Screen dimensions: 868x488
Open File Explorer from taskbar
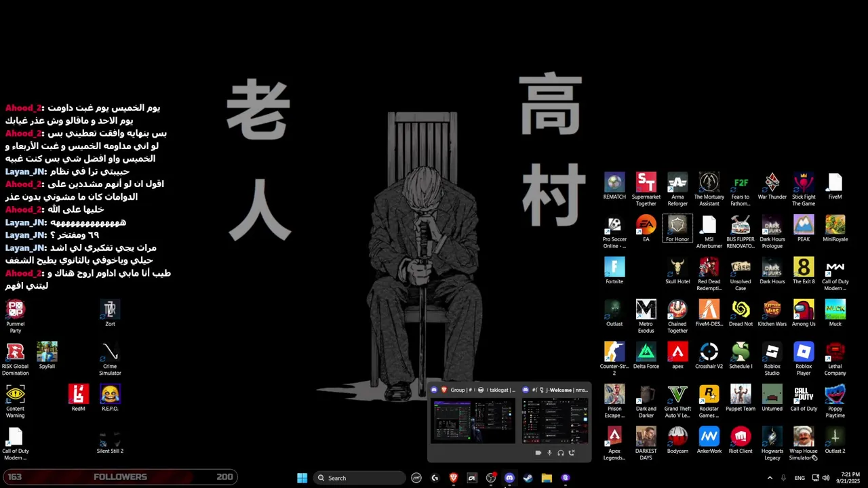coord(547,478)
